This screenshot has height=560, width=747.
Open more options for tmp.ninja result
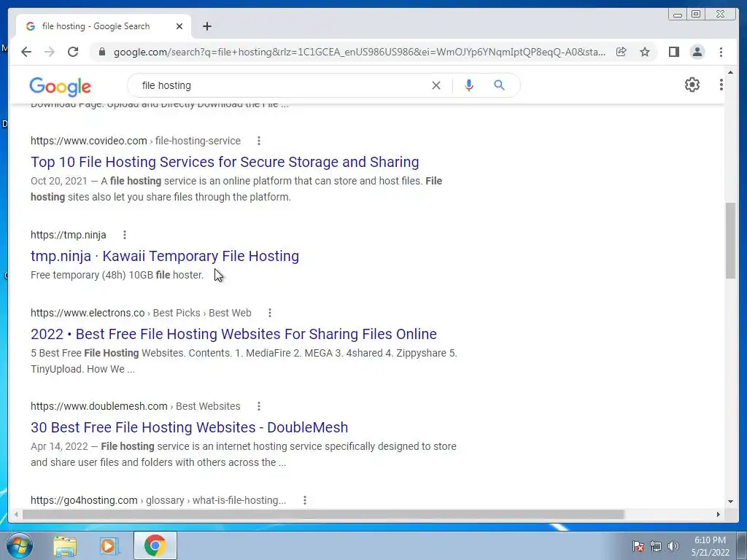pyautogui.click(x=124, y=235)
